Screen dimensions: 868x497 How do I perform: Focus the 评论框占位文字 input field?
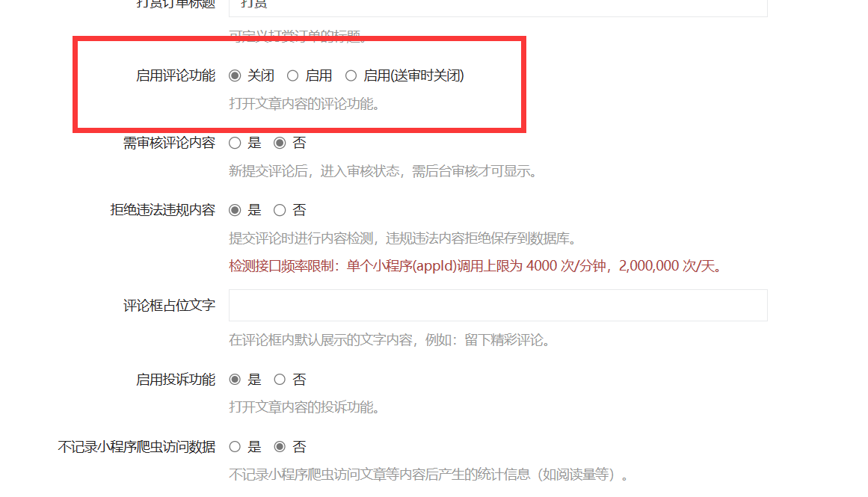pyautogui.click(x=498, y=305)
